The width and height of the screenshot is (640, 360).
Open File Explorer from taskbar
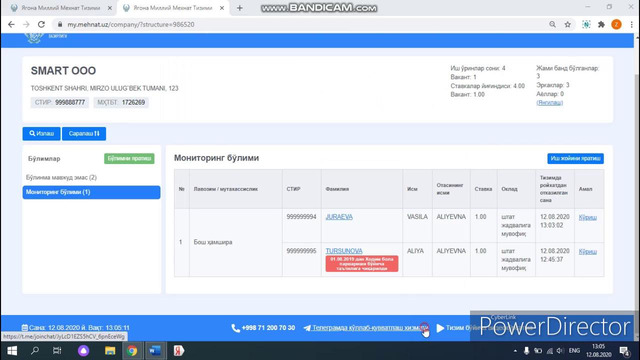point(110,351)
